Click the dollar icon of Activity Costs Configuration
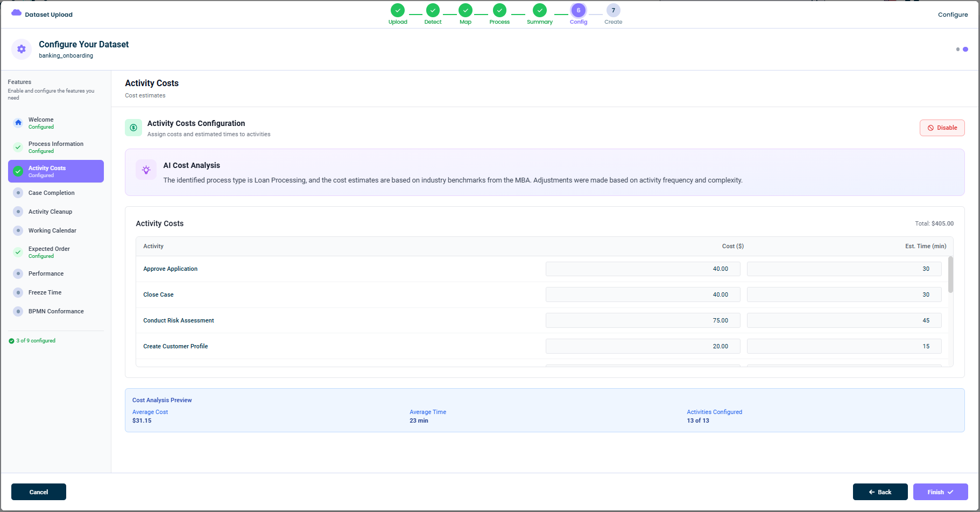Viewport: 980px width, 512px height. [x=133, y=128]
